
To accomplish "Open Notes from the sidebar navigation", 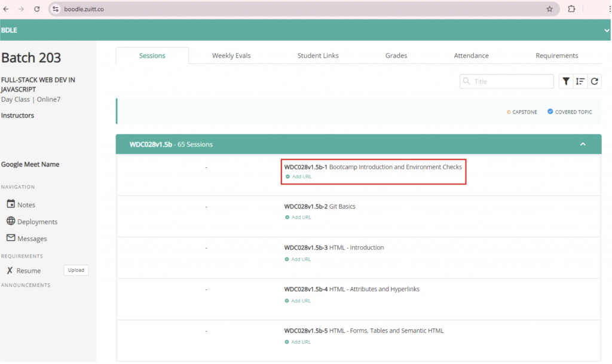I will (26, 205).
